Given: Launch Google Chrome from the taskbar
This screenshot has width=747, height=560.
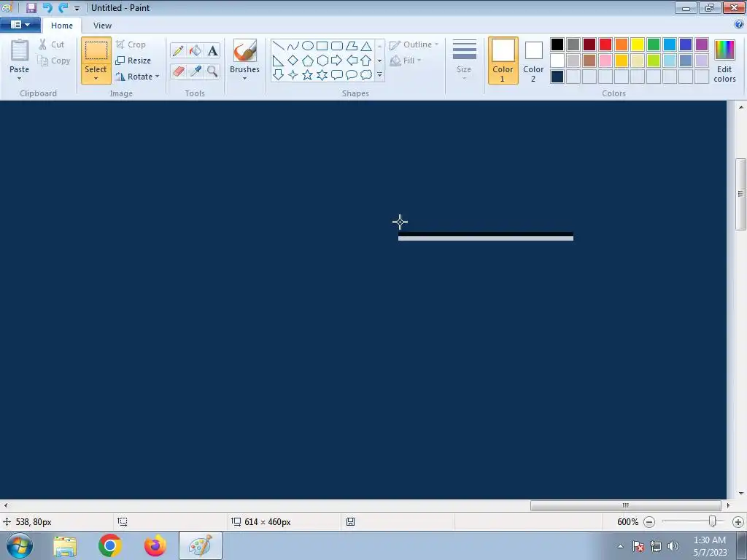Looking at the screenshot, I should [110, 545].
